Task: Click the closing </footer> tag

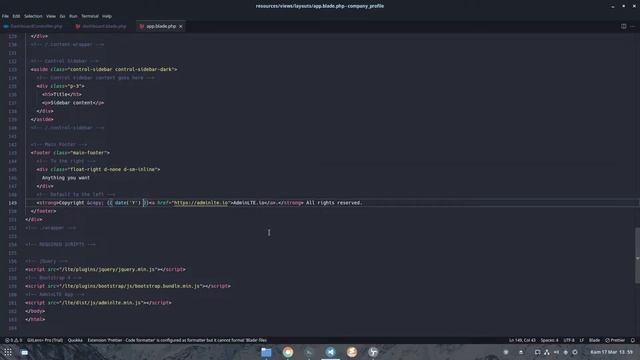Action: tap(44, 211)
